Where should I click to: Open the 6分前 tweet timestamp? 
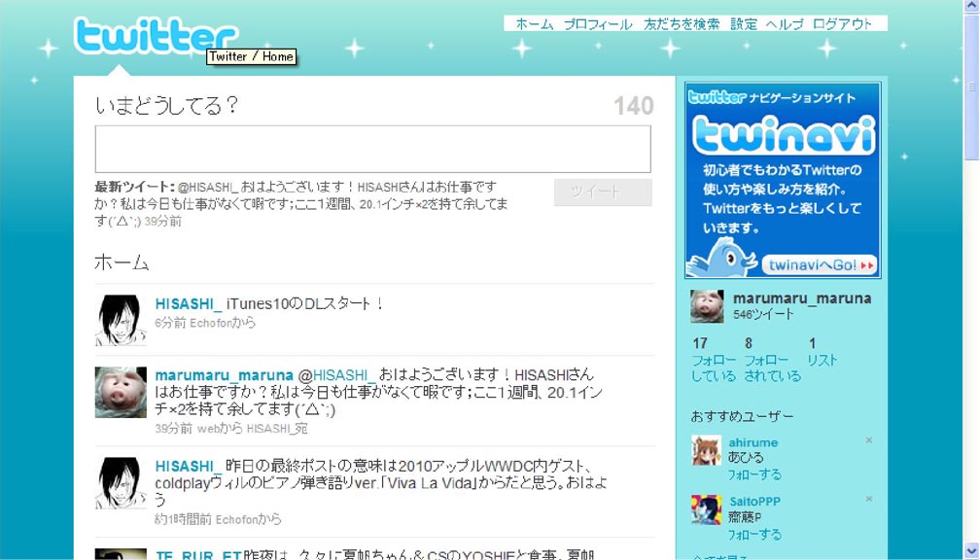tap(170, 323)
